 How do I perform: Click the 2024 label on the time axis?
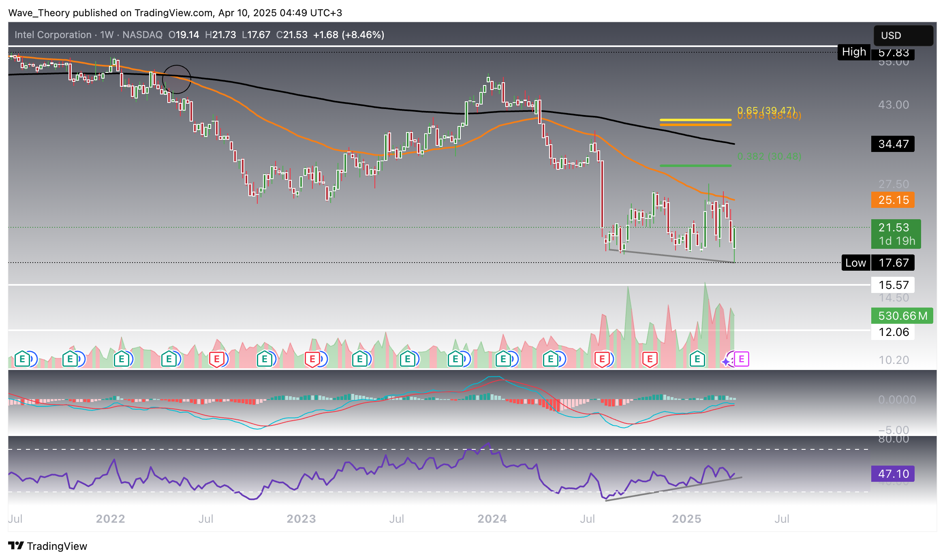[x=492, y=519]
